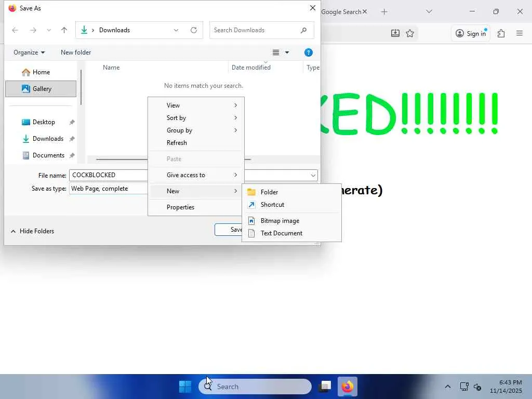Open the Sort by submenu
532x399 pixels.
(196, 118)
